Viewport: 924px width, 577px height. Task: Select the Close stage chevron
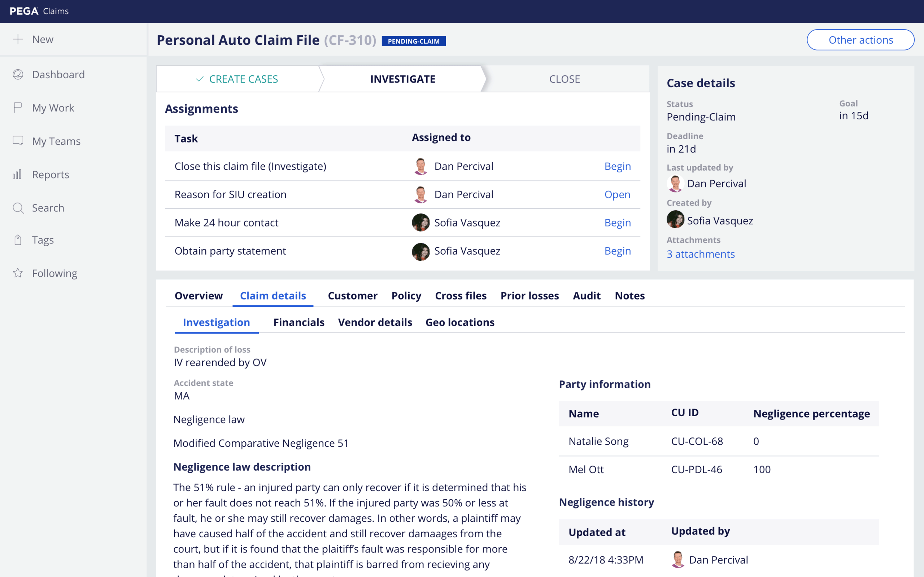[x=565, y=79]
